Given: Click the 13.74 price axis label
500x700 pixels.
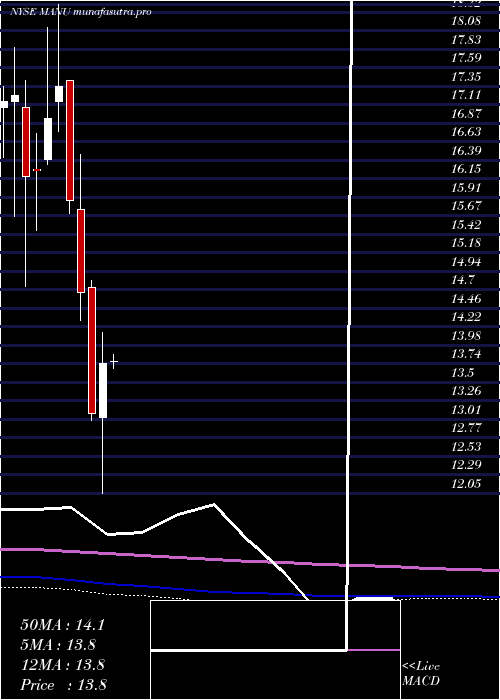Looking at the screenshot, I should [x=466, y=354].
